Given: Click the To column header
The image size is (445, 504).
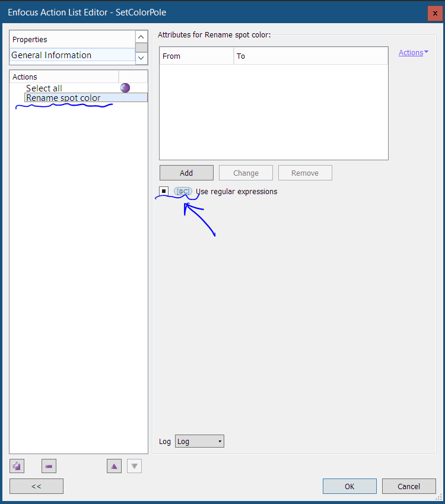Looking at the screenshot, I should pyautogui.click(x=311, y=56).
